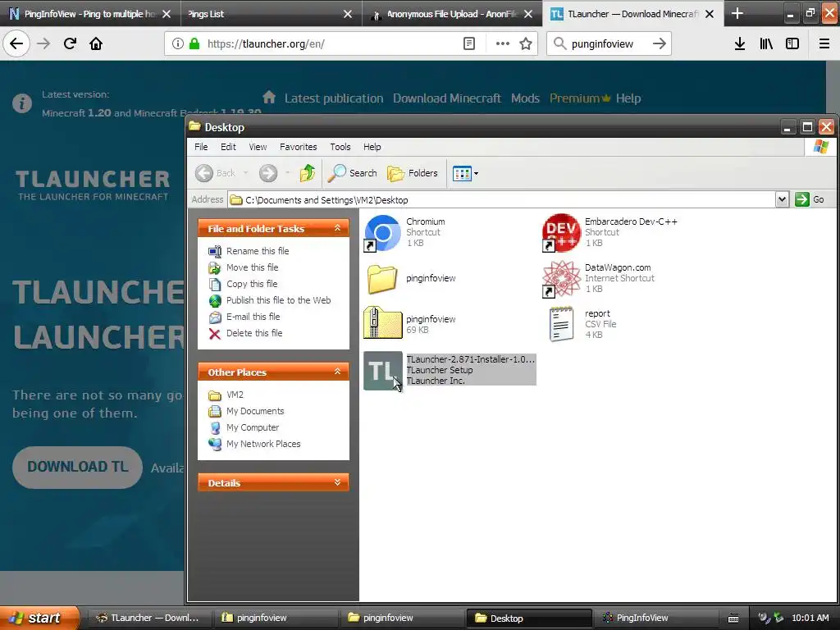This screenshot has width=840, height=630.
Task: Open My Documents in Other Places
Action: pyautogui.click(x=255, y=412)
